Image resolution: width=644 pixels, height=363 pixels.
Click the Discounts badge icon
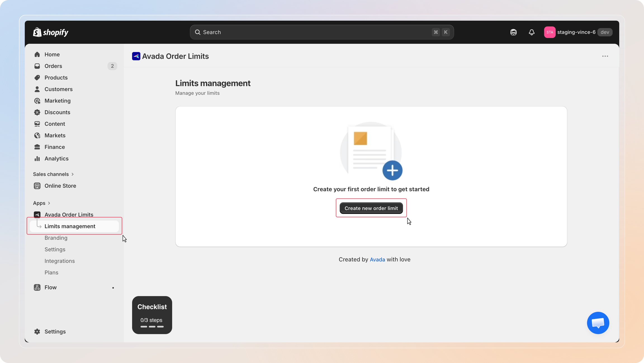(x=37, y=112)
